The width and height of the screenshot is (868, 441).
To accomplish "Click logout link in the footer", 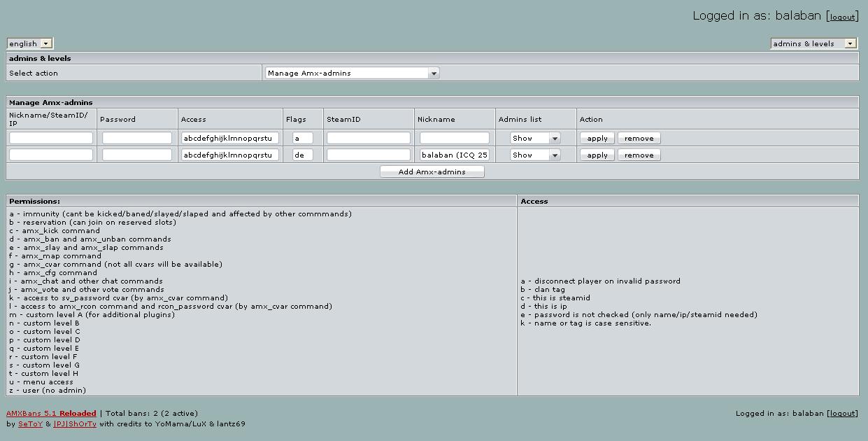I will 843,413.
